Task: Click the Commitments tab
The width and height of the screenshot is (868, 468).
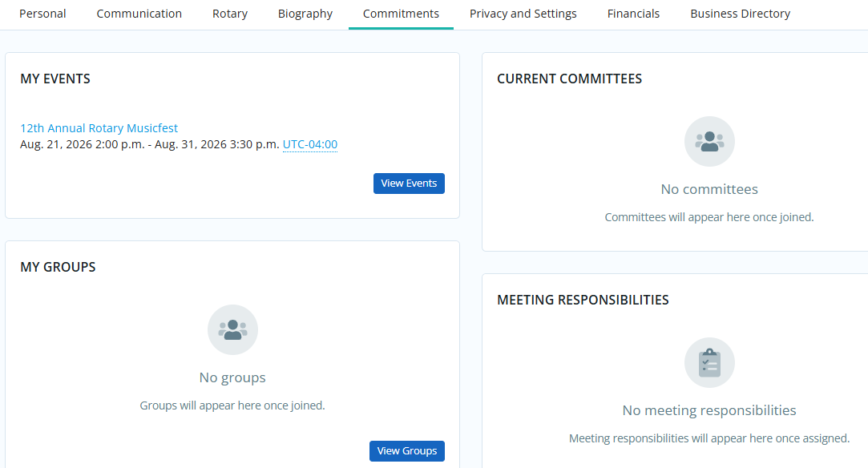Action: tap(401, 14)
